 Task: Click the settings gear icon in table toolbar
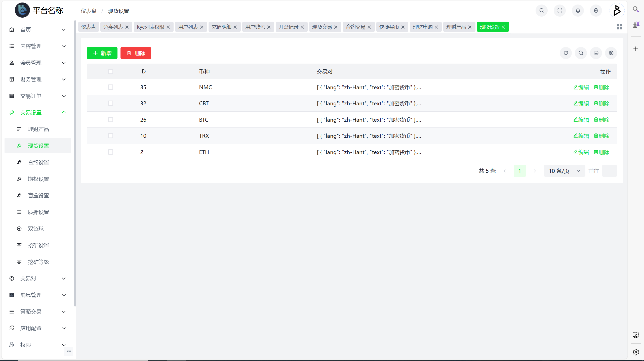(x=611, y=53)
